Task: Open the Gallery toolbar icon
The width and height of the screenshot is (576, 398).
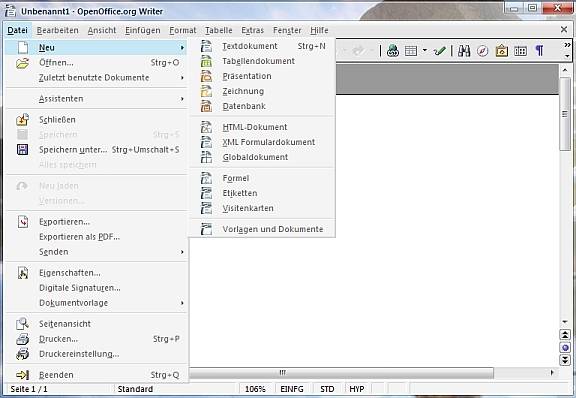Action: coord(501,51)
